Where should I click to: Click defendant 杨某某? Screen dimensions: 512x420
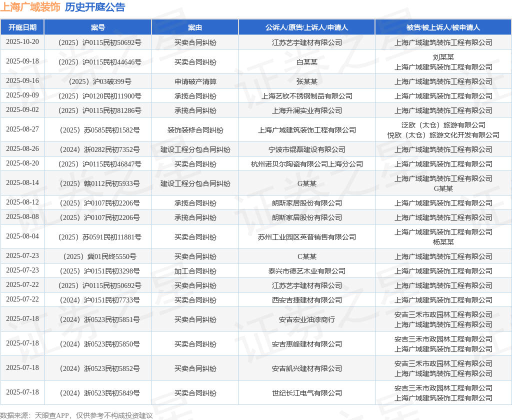pyautogui.click(x=443, y=242)
